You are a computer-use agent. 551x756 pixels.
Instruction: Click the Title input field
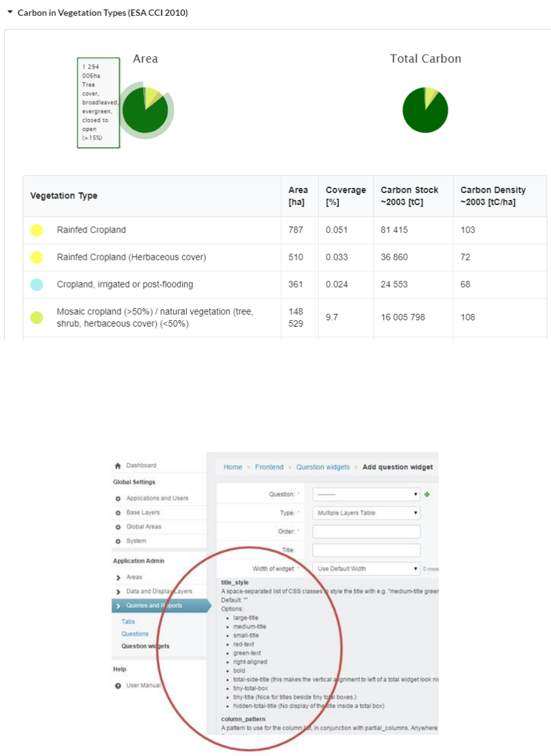pyautogui.click(x=366, y=550)
